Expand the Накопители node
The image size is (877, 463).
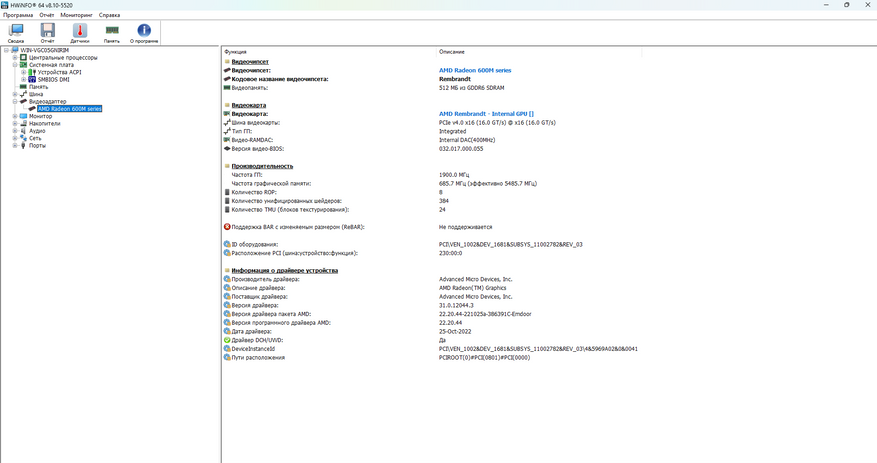pyautogui.click(x=15, y=123)
